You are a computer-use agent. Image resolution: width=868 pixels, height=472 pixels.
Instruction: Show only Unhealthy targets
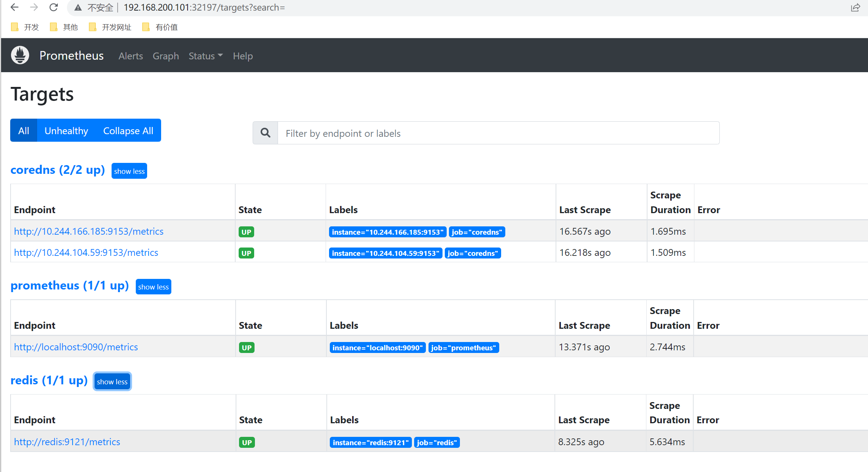click(x=66, y=130)
